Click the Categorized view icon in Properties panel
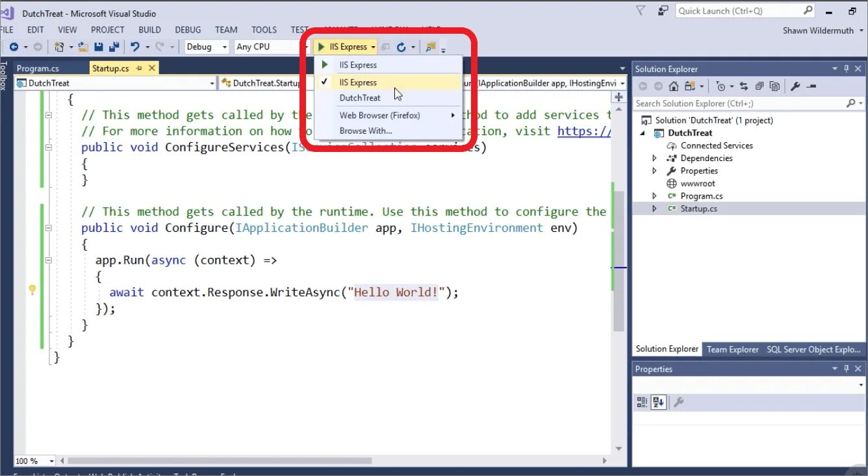The height and width of the screenshot is (476, 868). pos(642,403)
